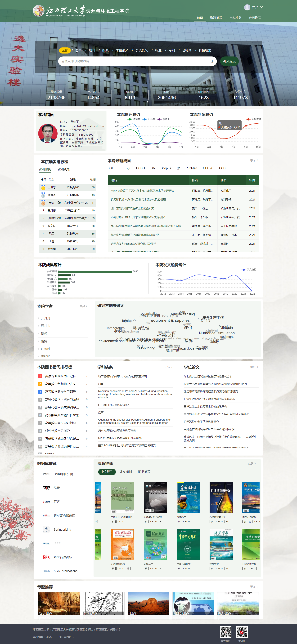The height and width of the screenshot is (644, 297).
Task: Open scholar 龚丹丹 link
Action: pyautogui.click(x=45, y=318)
